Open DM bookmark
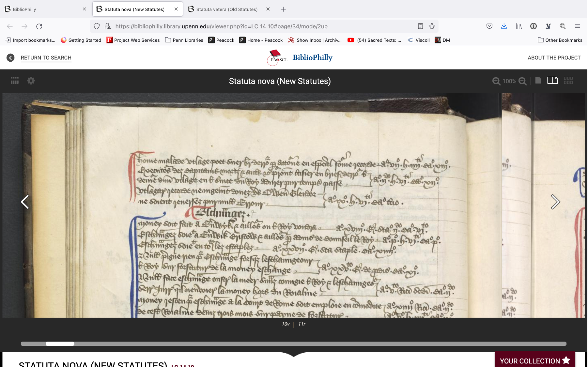Viewport: 588px width, 367px height. (x=442, y=40)
